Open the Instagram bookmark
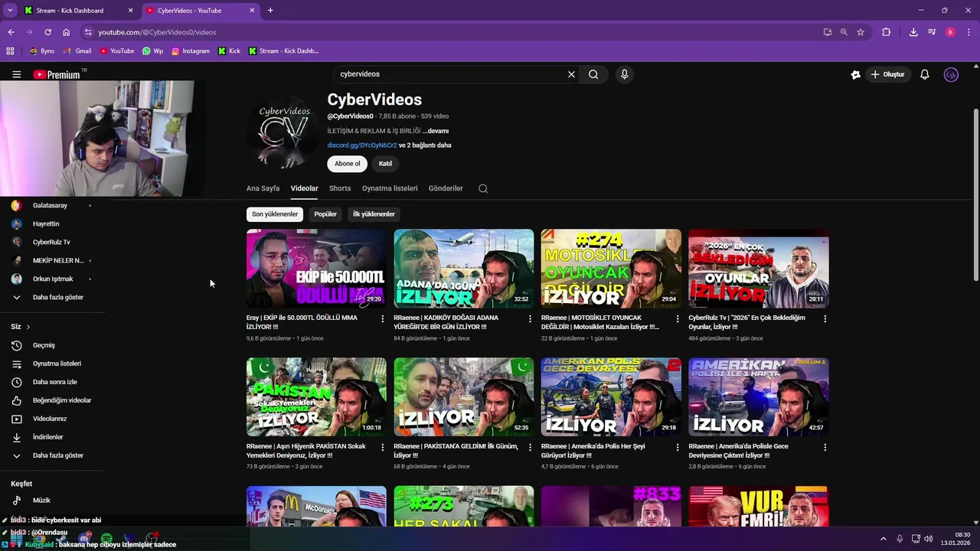 pos(191,51)
